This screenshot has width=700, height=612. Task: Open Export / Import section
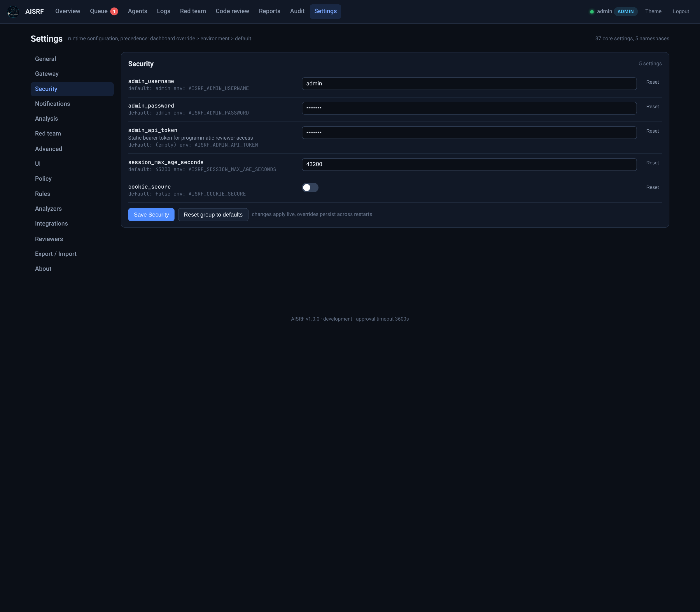[x=72, y=254]
